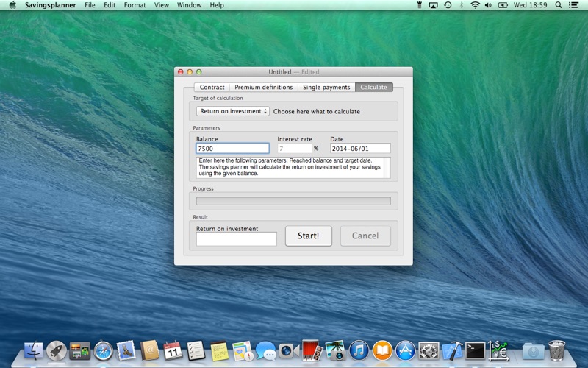Open Mission Control in the dock
The width and height of the screenshot is (588, 368).
click(x=80, y=351)
